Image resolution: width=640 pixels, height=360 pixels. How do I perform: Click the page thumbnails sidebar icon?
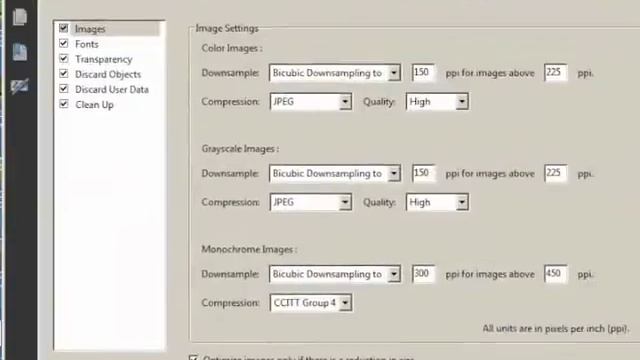(x=20, y=17)
